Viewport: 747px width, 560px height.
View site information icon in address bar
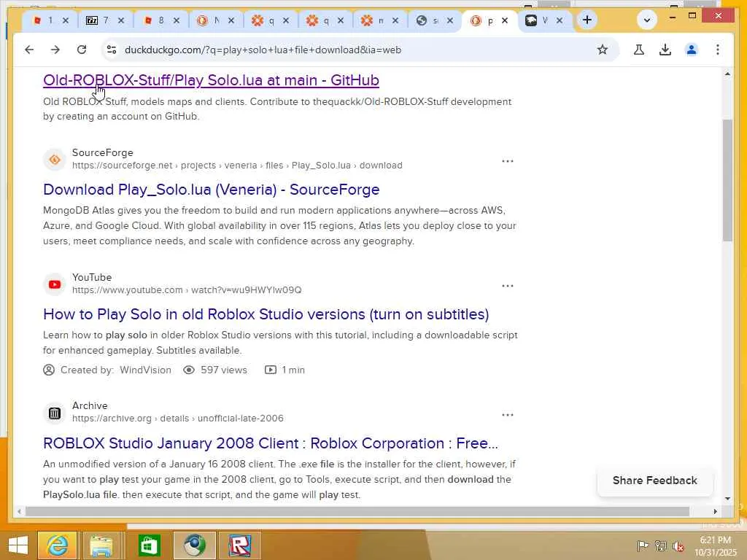pyautogui.click(x=112, y=50)
